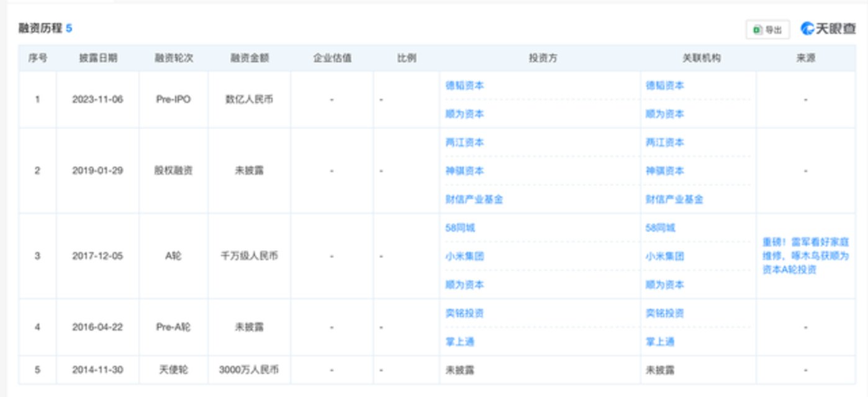This screenshot has width=868, height=397.
Task: Click sequence number 5 in the table
Action: coord(37,370)
